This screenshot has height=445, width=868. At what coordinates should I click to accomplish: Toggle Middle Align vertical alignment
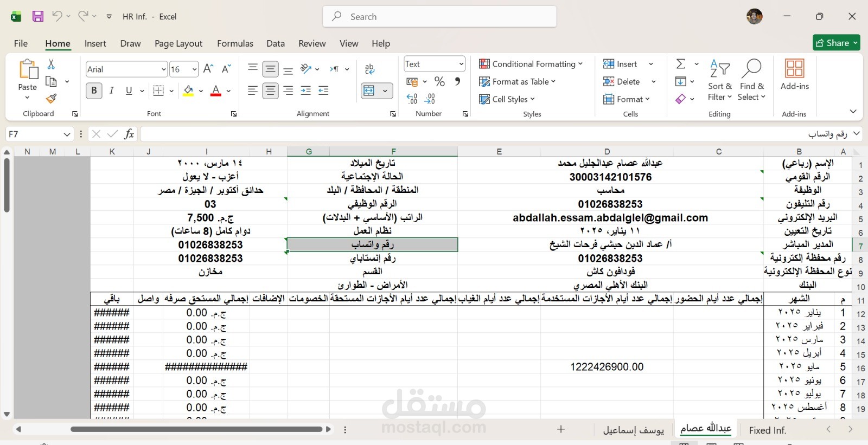(x=270, y=69)
